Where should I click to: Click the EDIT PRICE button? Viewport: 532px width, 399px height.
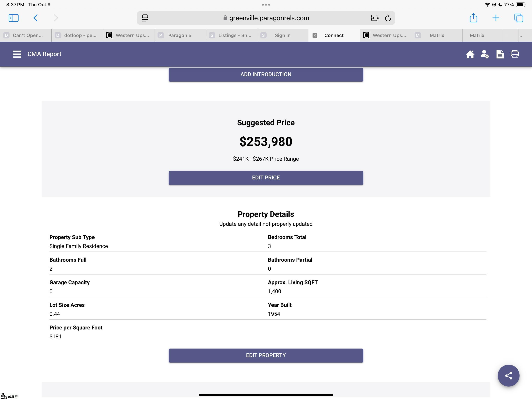click(x=266, y=178)
